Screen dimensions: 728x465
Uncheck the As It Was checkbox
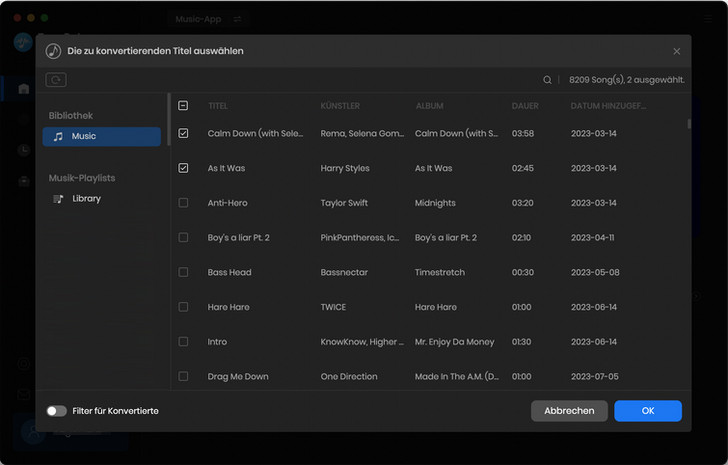[x=183, y=168]
